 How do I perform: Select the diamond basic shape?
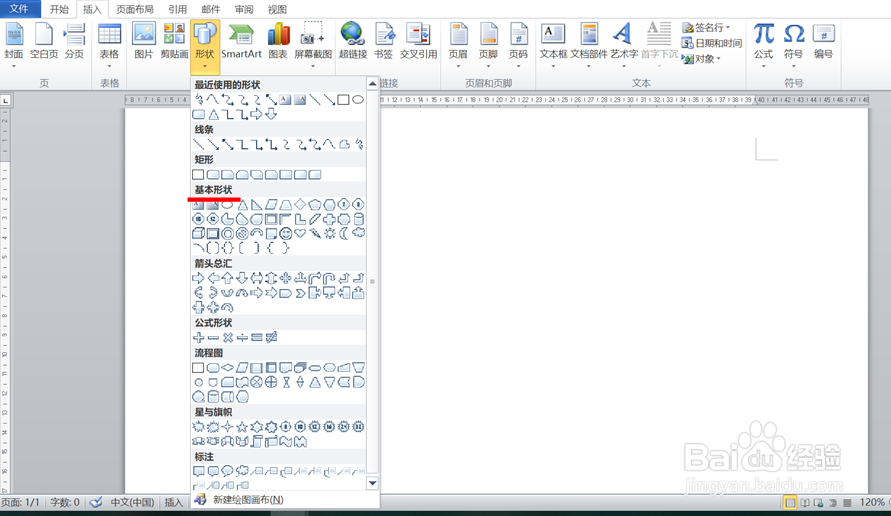click(300, 205)
